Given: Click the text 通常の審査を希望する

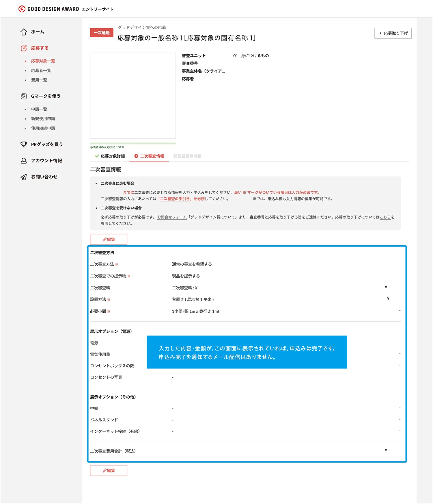Looking at the screenshot, I should 192,264.
